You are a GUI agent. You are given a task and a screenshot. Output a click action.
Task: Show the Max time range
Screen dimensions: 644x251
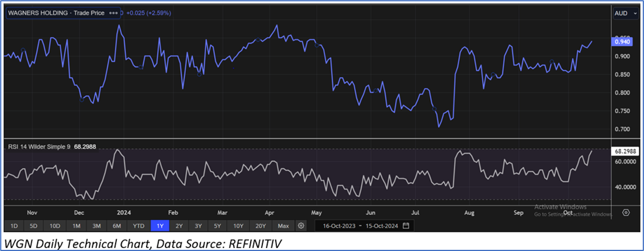283,225
